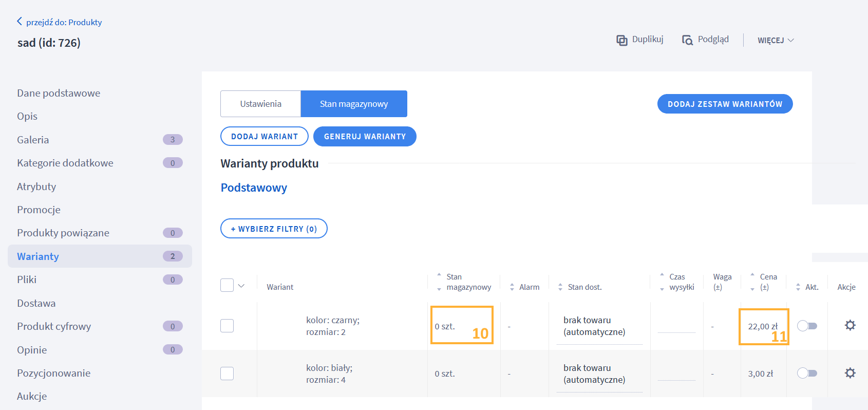Screen dimensions: 868x410
Task: Sort by Cena column arrows
Action: [x=752, y=282]
